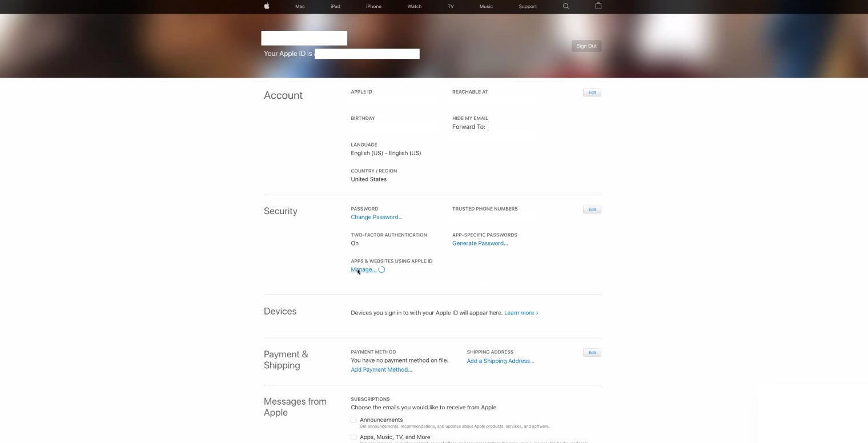Select 'Choose the emails you would like' text
Screen dimensions: 868x443
pos(424,408)
